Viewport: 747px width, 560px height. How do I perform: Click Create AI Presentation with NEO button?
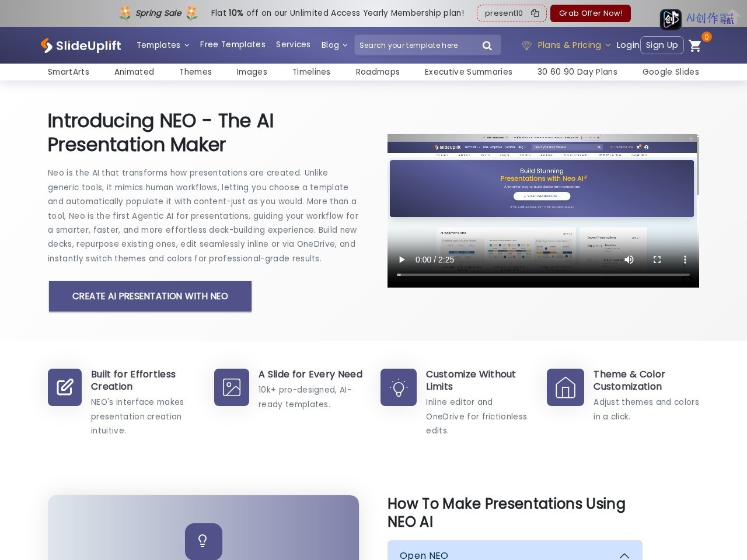(x=150, y=296)
